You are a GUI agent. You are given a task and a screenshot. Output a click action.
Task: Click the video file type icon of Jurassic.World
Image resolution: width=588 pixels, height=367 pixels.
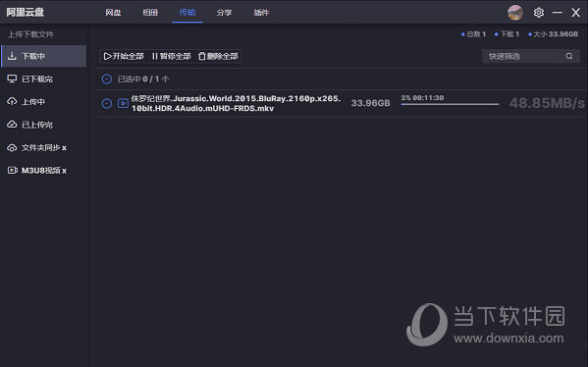123,103
